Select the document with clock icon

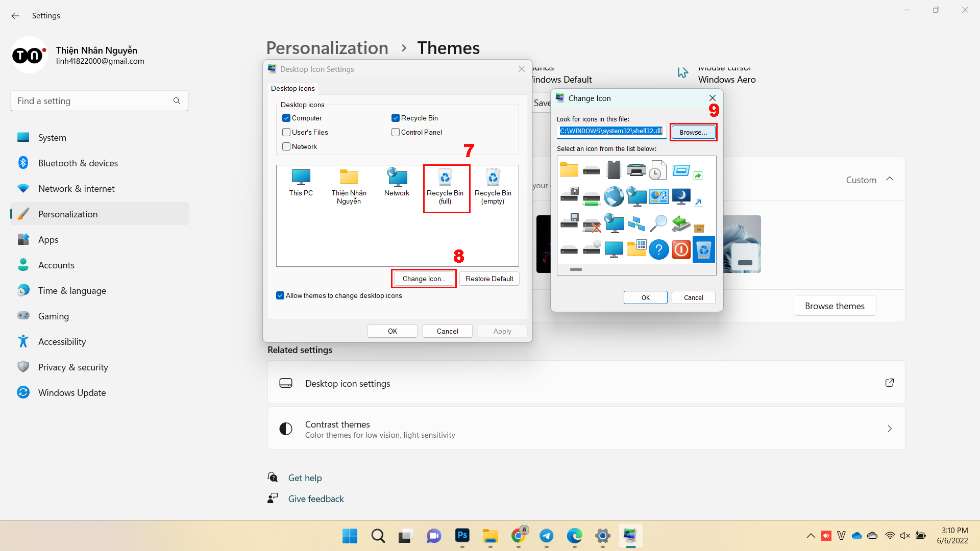[658, 170]
